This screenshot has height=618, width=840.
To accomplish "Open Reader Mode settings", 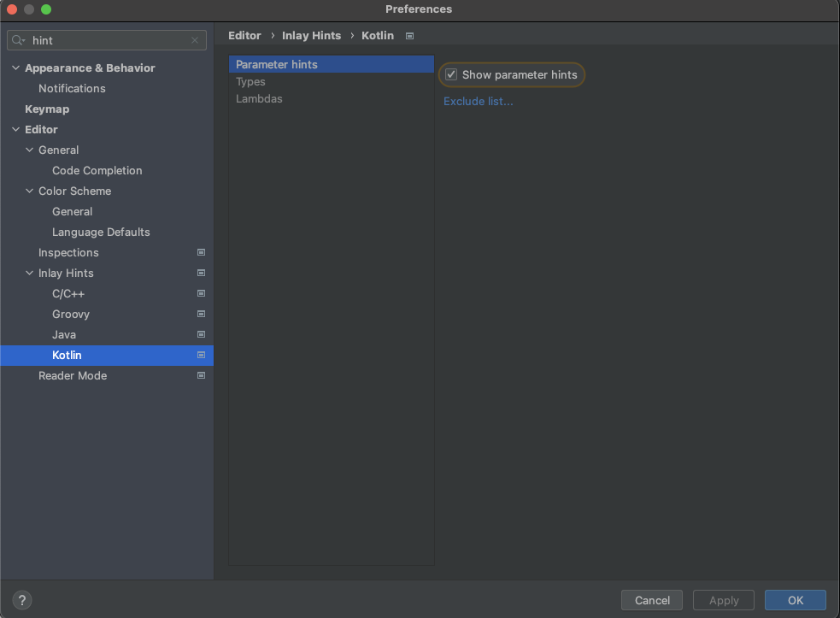I will pyautogui.click(x=73, y=376).
